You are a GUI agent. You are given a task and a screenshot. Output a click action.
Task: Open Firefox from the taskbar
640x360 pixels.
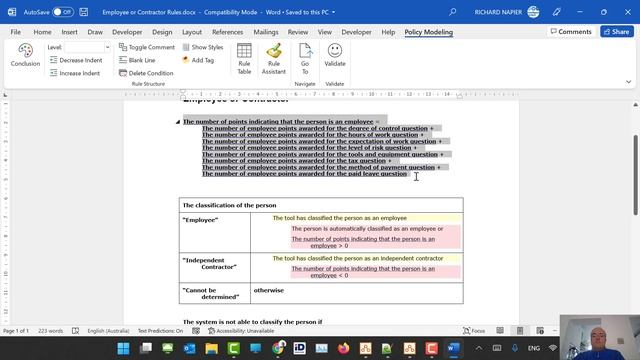pos(344,348)
